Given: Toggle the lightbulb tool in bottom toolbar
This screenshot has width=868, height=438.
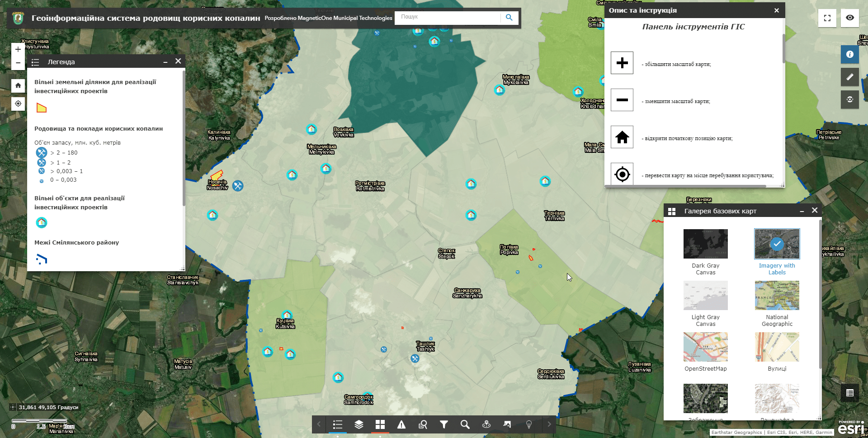Looking at the screenshot, I should click(528, 424).
